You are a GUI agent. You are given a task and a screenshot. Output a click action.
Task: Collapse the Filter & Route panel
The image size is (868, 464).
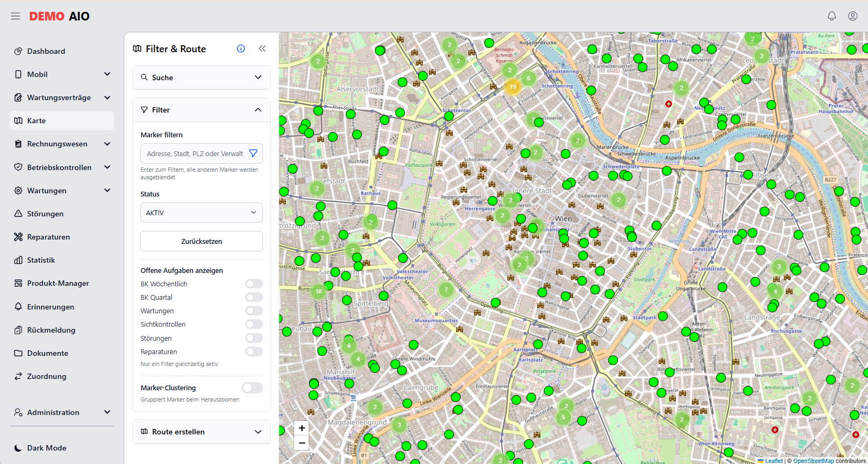pyautogui.click(x=262, y=48)
